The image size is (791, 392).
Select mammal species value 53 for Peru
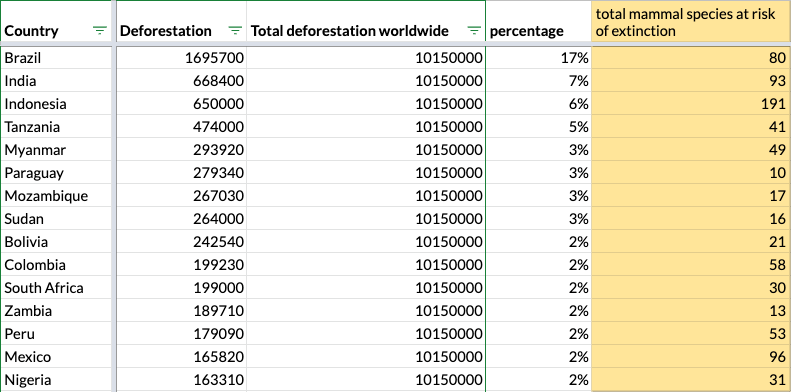[691, 333]
